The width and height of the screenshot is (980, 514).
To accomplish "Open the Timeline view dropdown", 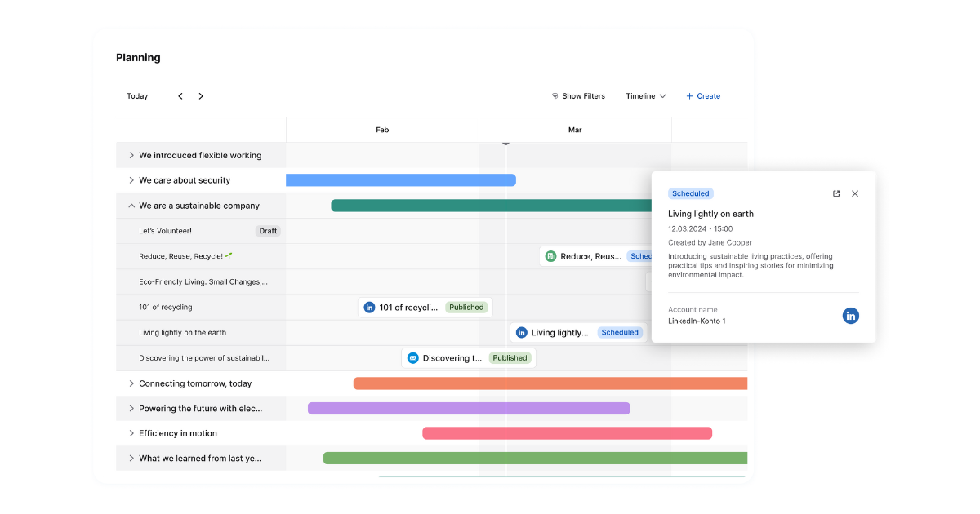I will coord(645,95).
